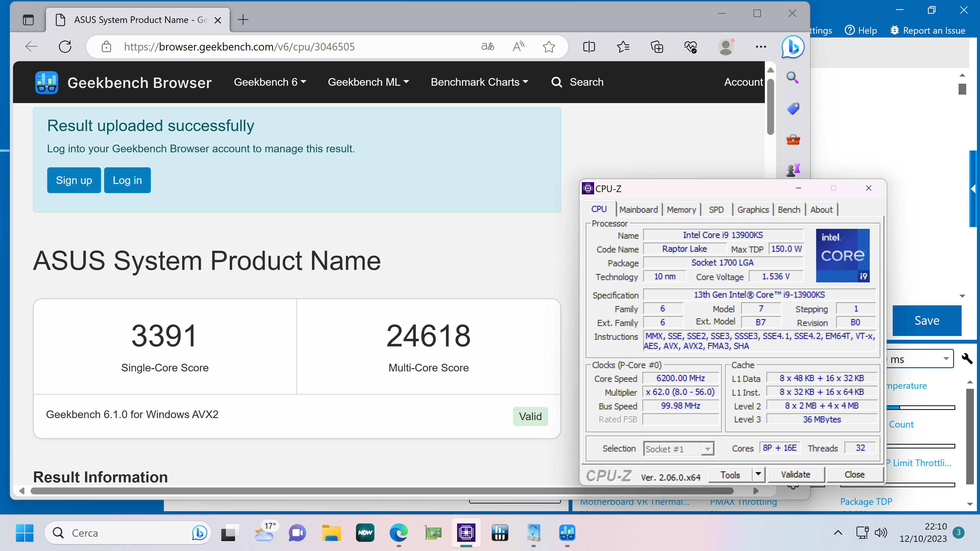Open Edge Settings and more menu

pyautogui.click(x=761, y=46)
